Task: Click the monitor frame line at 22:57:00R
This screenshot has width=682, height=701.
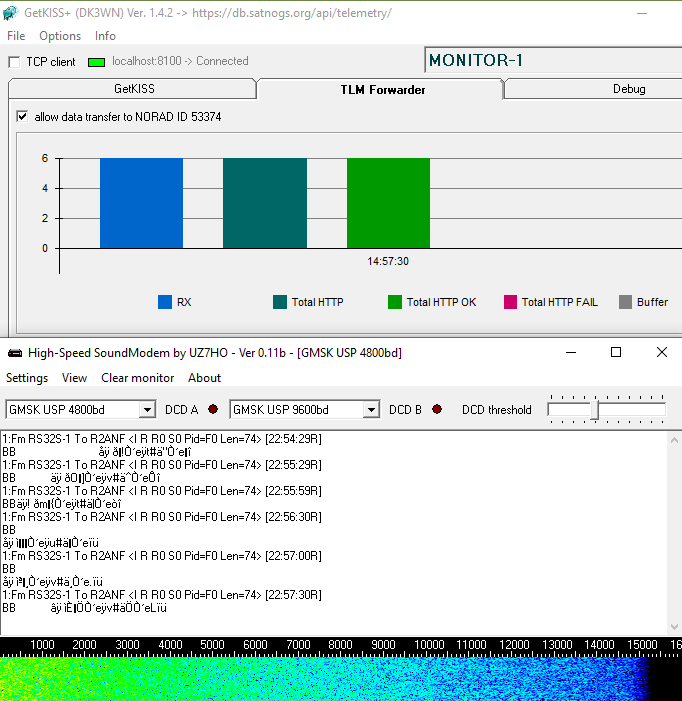Action: click(162, 556)
